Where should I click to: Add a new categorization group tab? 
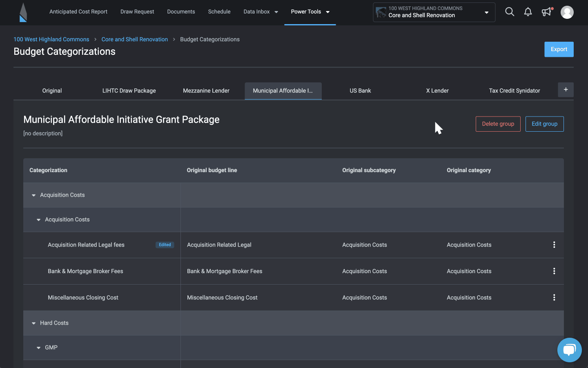[566, 90]
